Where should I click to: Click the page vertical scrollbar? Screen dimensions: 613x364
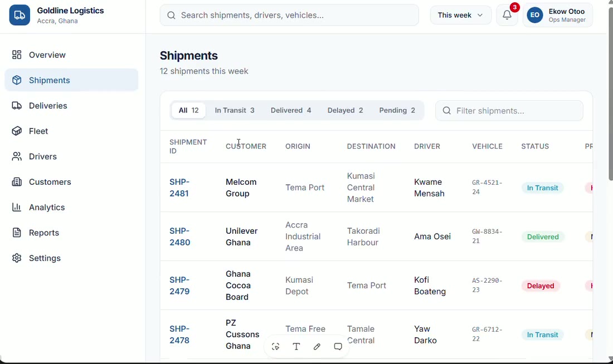(610, 94)
